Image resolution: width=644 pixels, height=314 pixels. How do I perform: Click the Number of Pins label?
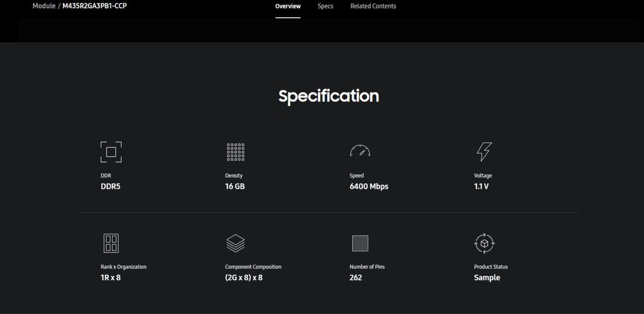pos(367,267)
